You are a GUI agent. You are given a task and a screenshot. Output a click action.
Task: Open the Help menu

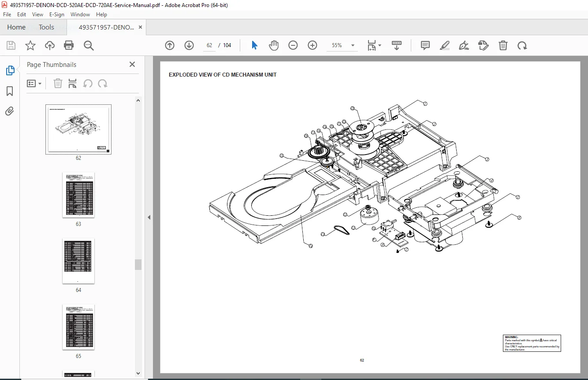coord(101,15)
